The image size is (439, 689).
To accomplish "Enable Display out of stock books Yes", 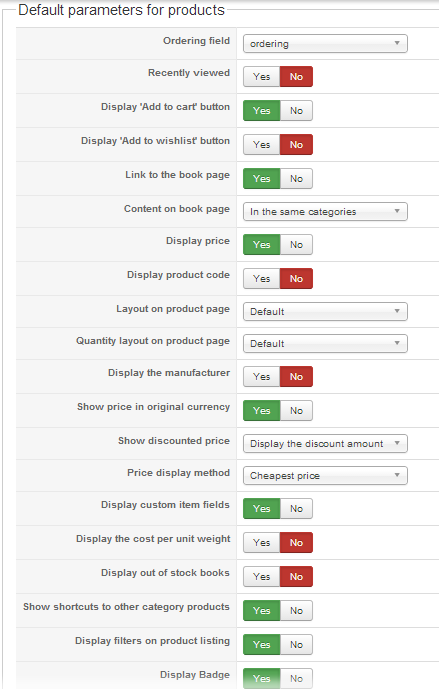I will [261, 577].
